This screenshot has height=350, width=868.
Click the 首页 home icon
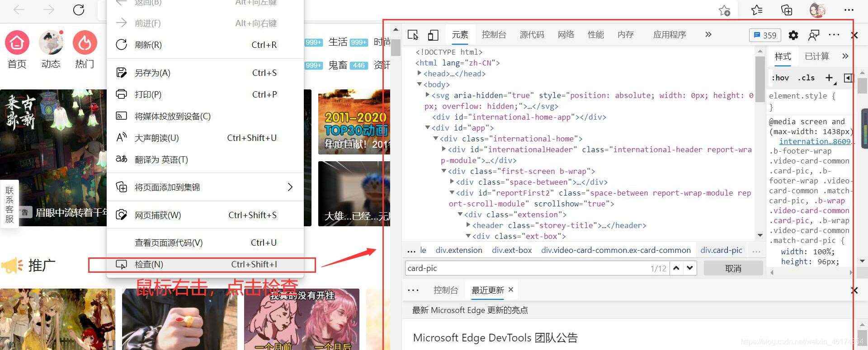click(x=17, y=43)
